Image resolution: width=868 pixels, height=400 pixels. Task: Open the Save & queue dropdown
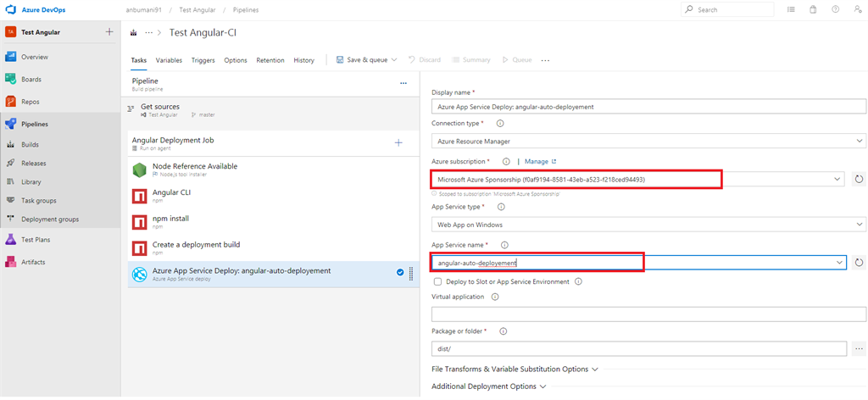(x=393, y=60)
